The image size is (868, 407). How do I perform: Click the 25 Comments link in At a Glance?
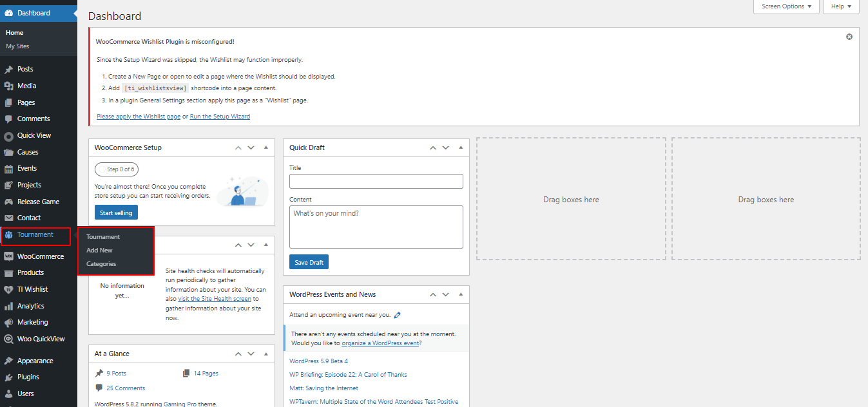click(x=126, y=388)
